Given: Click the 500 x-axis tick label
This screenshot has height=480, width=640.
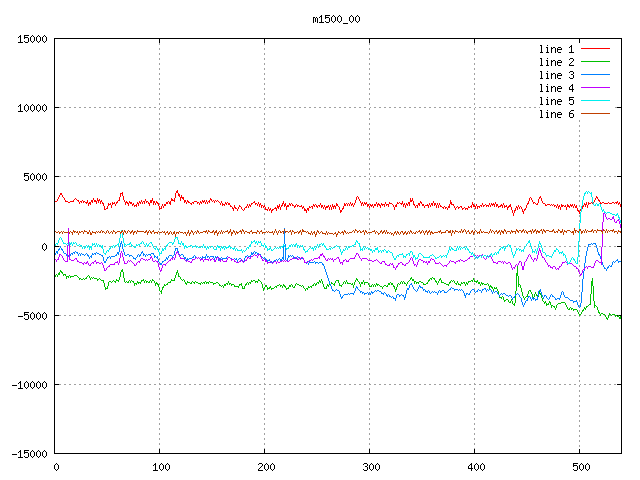Looking at the screenshot, I should coord(579,467).
